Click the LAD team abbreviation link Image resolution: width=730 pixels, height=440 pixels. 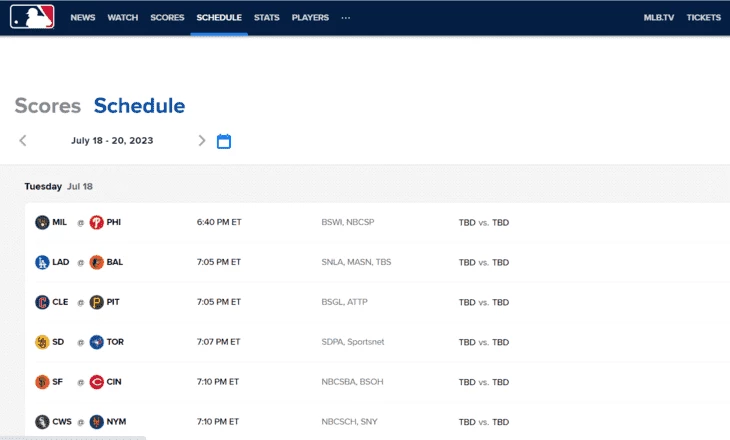(61, 262)
